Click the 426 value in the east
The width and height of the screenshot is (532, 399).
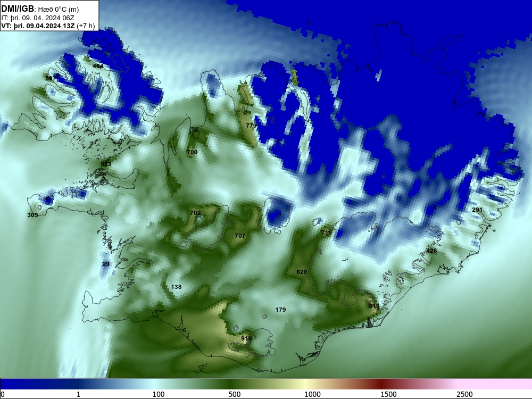point(431,251)
